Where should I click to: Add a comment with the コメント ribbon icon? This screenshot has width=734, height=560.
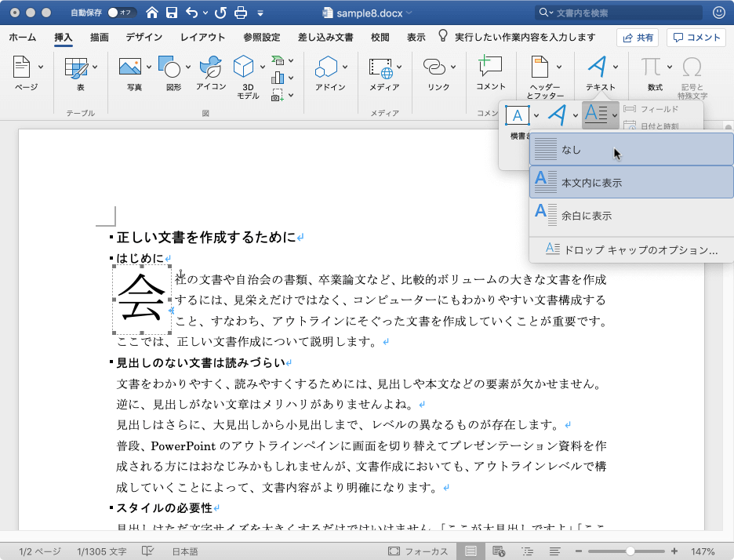click(x=490, y=66)
